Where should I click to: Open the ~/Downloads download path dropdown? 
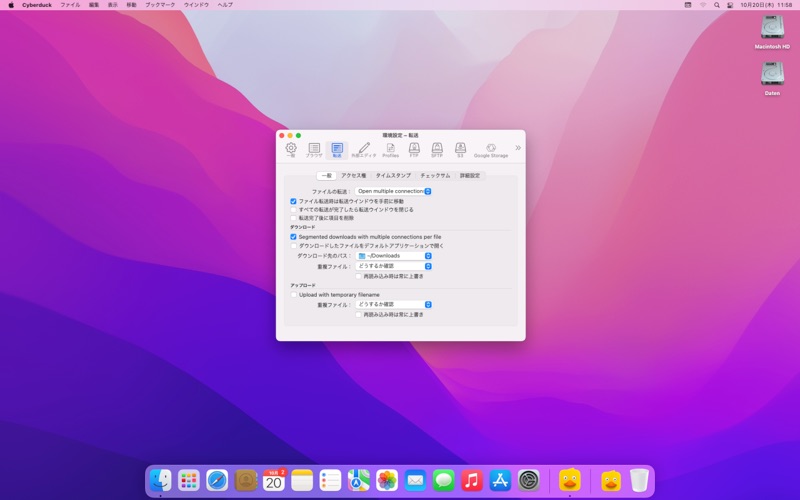pos(394,256)
